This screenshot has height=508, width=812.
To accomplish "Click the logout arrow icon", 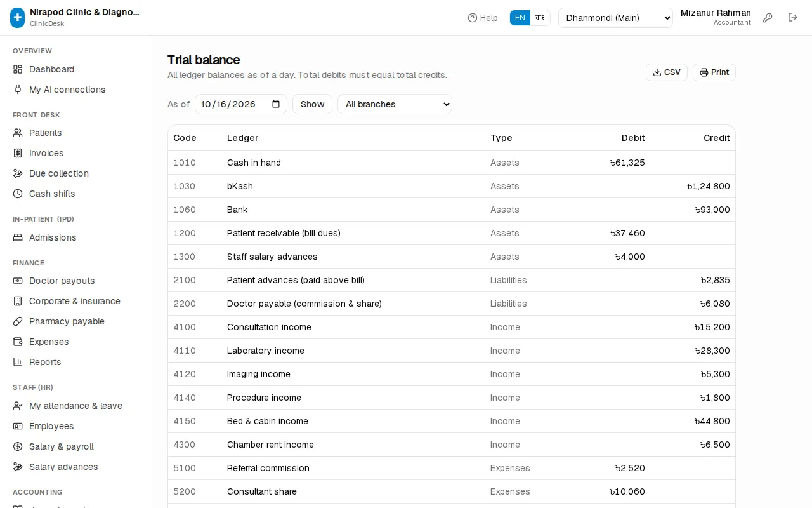I will [x=793, y=18].
